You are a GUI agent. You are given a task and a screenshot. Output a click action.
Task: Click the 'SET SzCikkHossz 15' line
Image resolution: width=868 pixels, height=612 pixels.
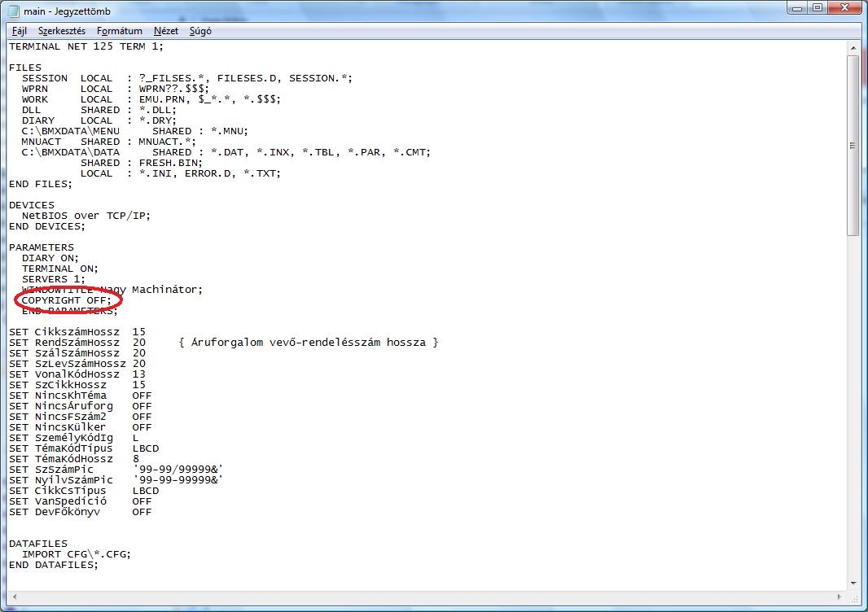(77, 385)
